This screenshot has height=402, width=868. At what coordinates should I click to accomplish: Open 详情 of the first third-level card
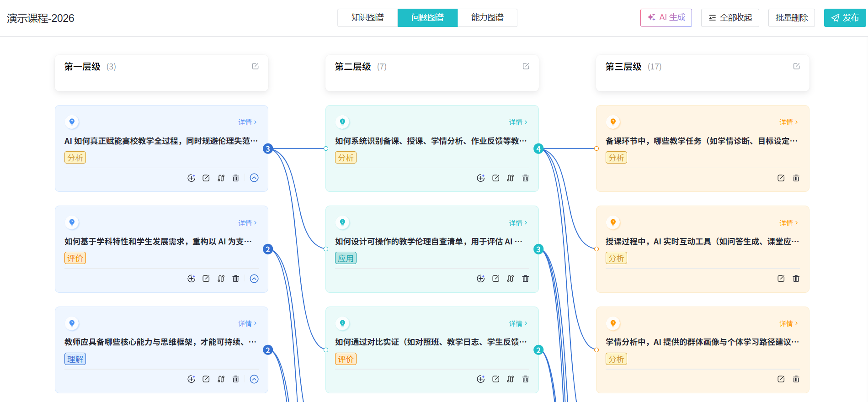coord(788,122)
